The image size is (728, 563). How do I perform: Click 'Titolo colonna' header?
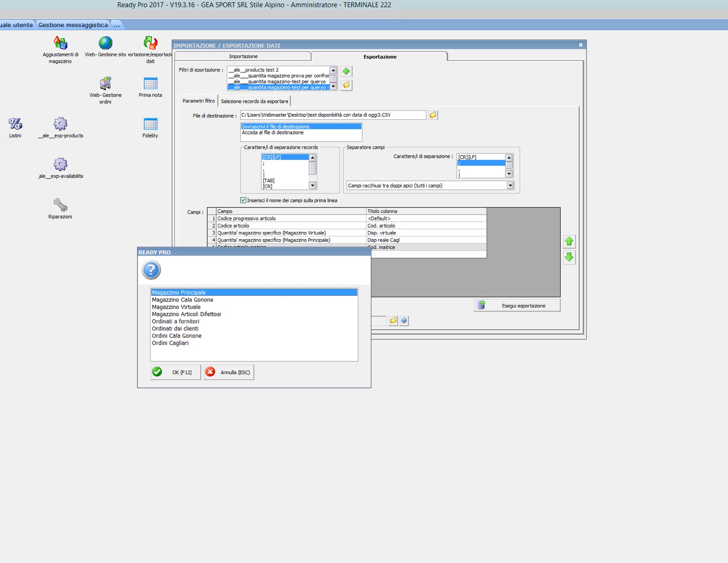pos(426,211)
